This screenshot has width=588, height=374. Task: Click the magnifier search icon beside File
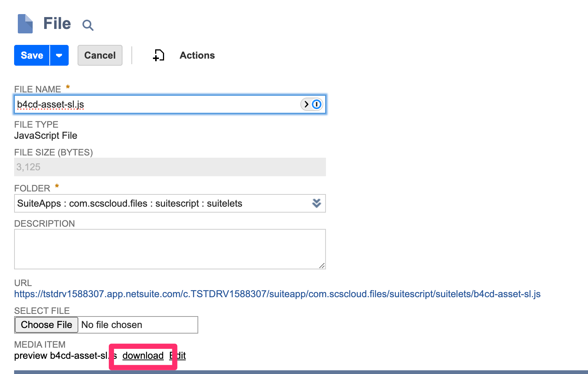click(88, 25)
